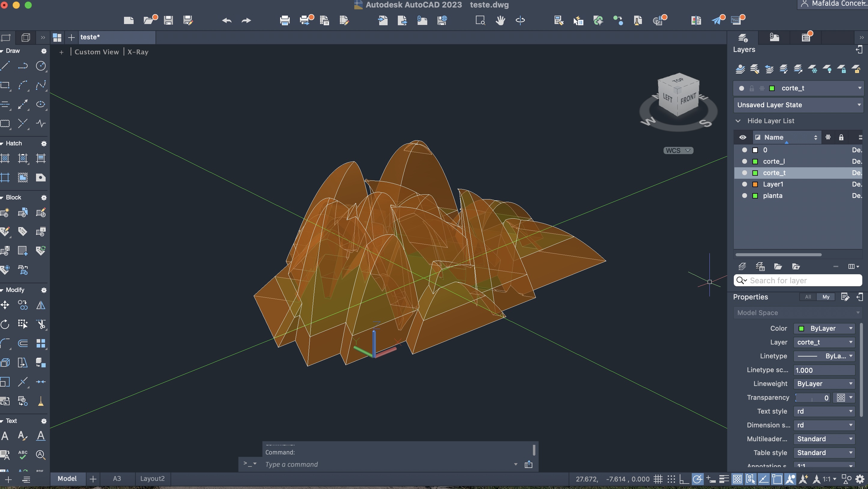Switch to the A3 layout tab
868x489 pixels.
click(116, 479)
